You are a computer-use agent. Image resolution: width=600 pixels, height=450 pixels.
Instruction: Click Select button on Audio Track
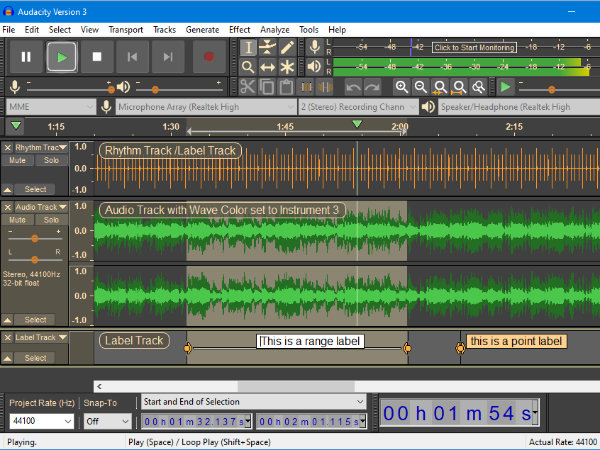point(35,320)
